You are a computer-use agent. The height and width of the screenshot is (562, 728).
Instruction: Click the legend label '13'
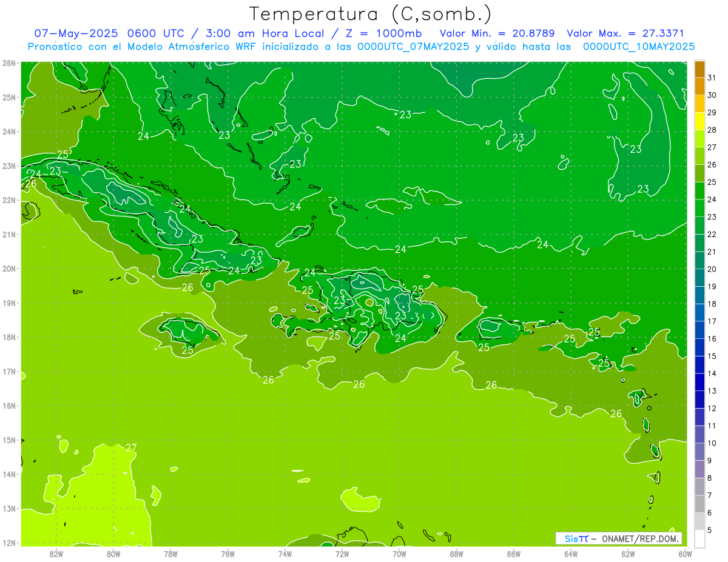[x=712, y=391]
